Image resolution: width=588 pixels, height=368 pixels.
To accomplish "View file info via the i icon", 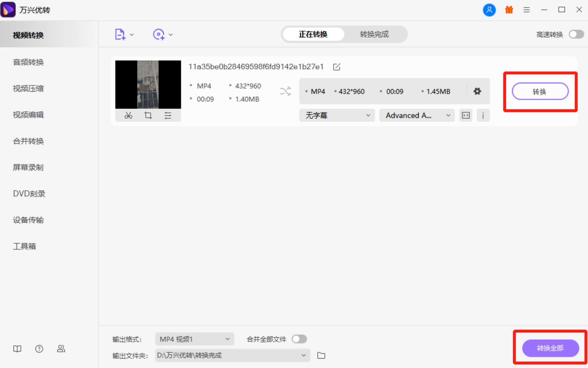I will click(x=483, y=115).
